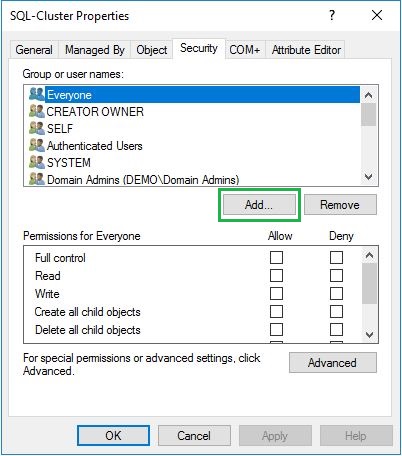
Task: Open the General tab
Action: click(34, 50)
